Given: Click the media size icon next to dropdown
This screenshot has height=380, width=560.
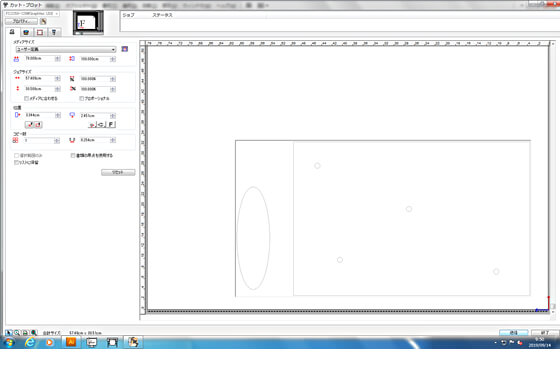Looking at the screenshot, I should [x=125, y=49].
